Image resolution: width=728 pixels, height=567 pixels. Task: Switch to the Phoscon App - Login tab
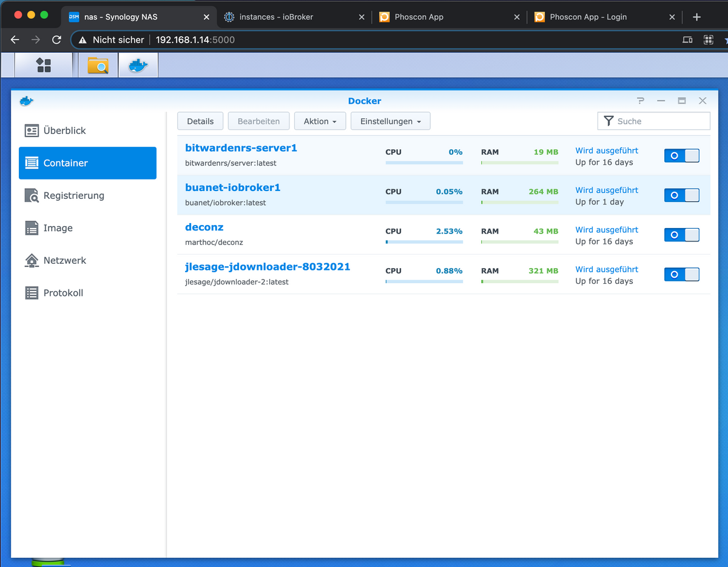click(x=604, y=17)
